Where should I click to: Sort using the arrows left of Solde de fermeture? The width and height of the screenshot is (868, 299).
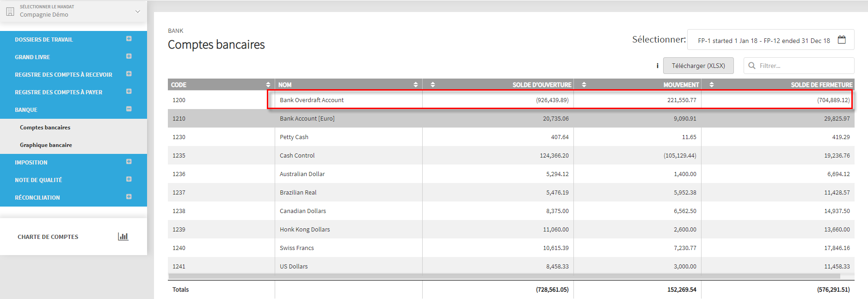click(711, 85)
